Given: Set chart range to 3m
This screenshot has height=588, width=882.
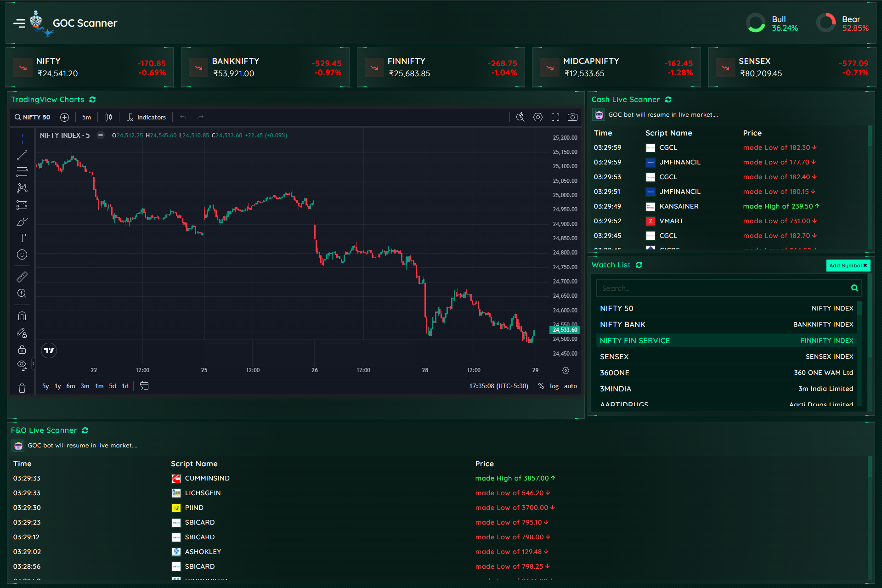Looking at the screenshot, I should click(85, 386).
